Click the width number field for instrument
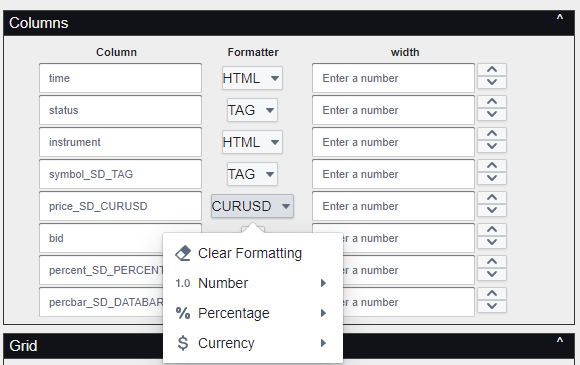Viewport: 580px width, 365px height. [393, 142]
